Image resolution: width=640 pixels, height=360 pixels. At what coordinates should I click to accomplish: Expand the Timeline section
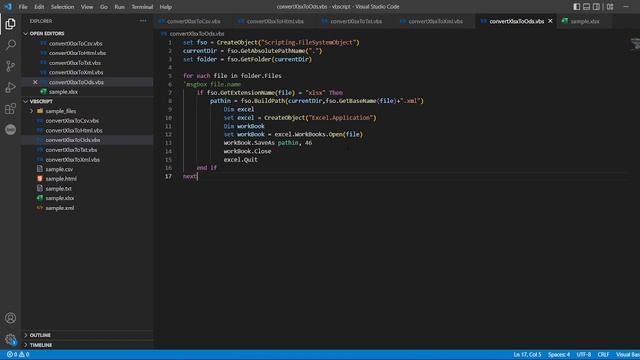(40, 345)
